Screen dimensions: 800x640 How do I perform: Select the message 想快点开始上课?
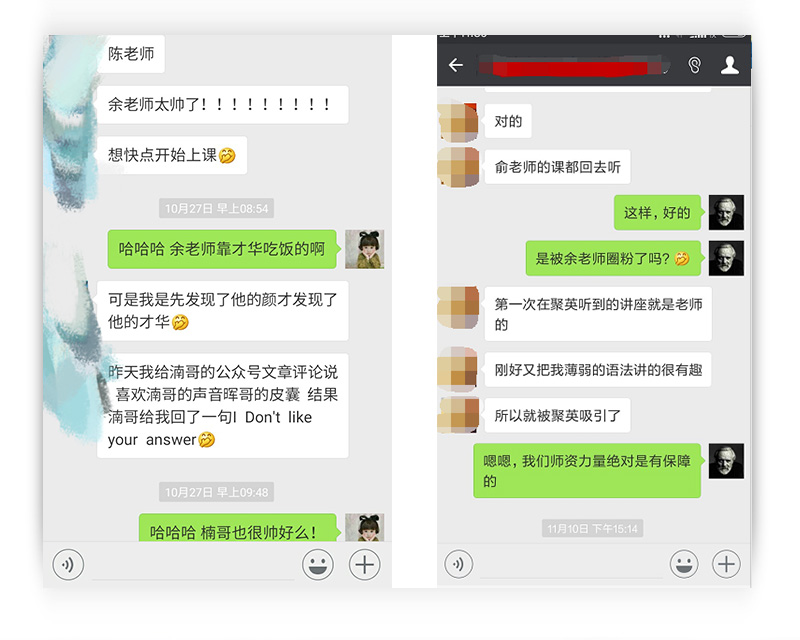click(172, 155)
